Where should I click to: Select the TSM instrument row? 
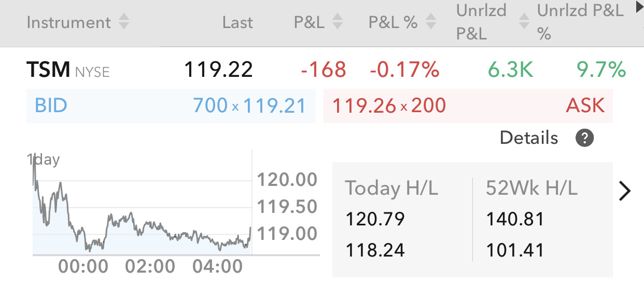pyautogui.click(x=322, y=70)
